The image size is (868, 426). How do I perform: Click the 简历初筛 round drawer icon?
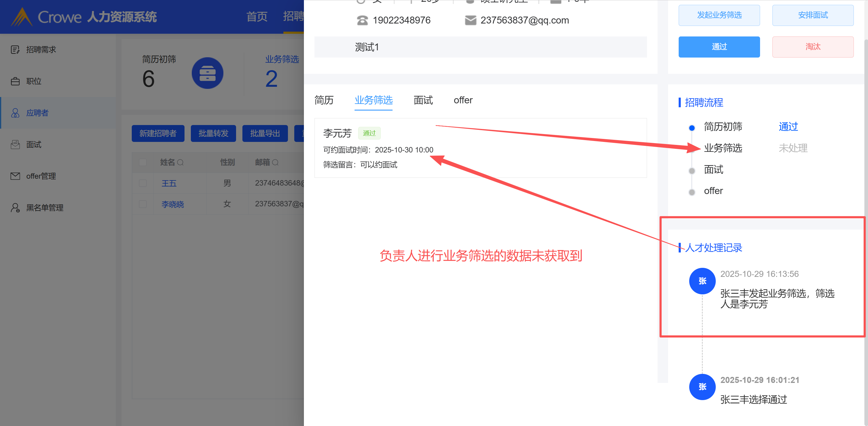coord(207,73)
